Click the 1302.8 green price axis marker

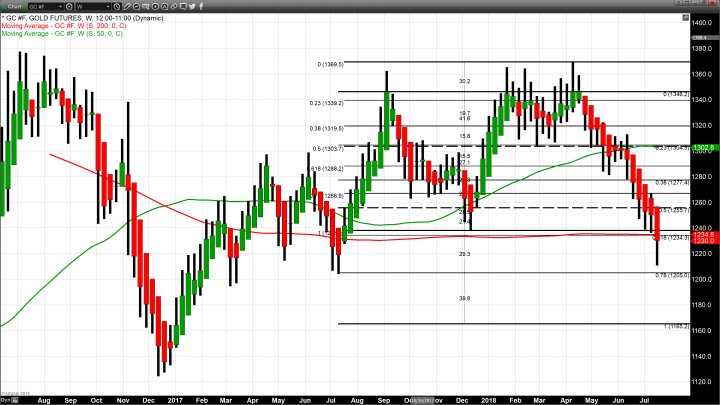point(704,147)
